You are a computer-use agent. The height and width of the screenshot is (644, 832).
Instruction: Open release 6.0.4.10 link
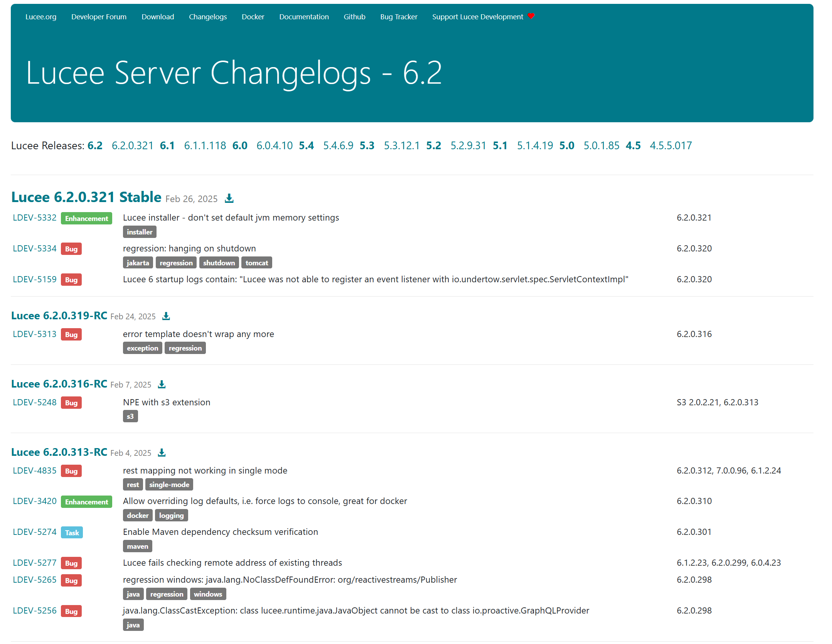275,146
